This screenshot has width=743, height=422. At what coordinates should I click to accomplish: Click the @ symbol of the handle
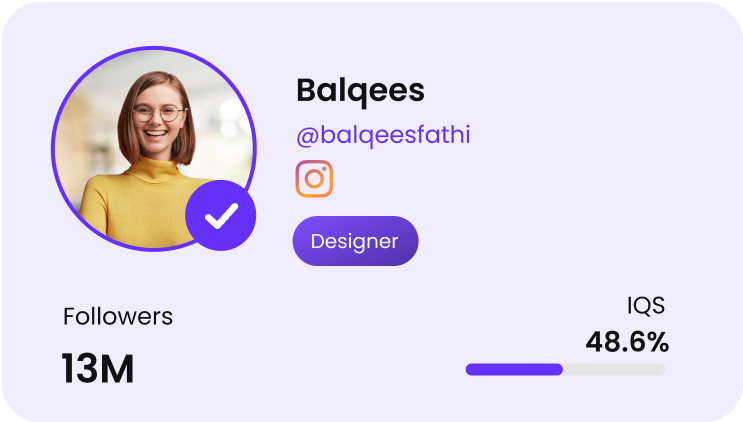pos(307,137)
